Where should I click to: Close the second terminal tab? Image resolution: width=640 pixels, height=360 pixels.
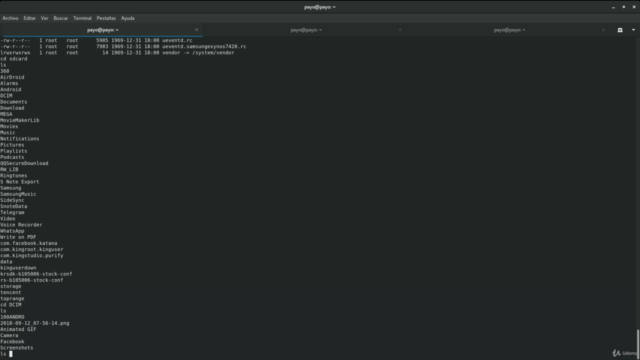coord(400,30)
